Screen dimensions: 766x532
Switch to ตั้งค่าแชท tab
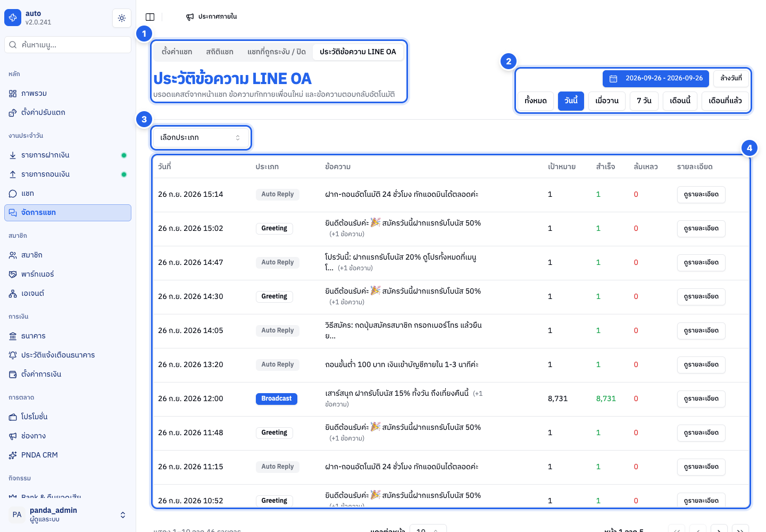[x=177, y=52]
